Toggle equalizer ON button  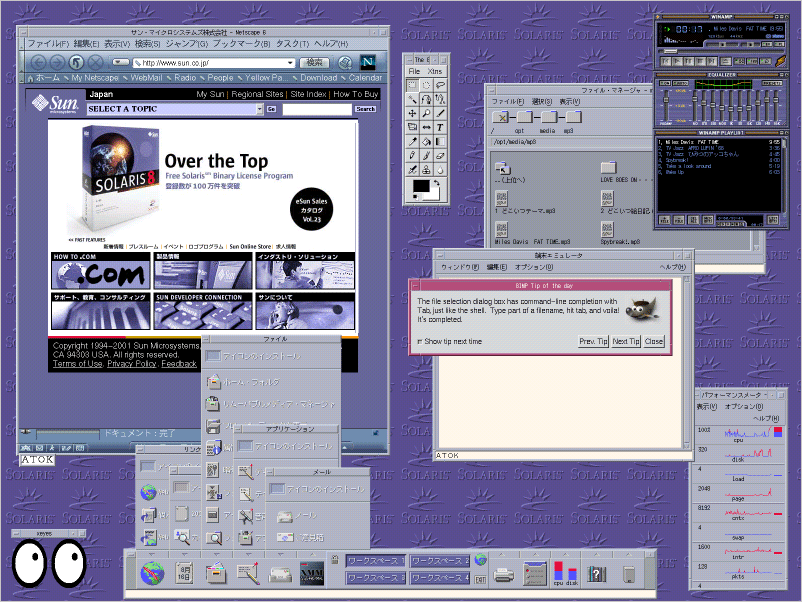pos(665,83)
